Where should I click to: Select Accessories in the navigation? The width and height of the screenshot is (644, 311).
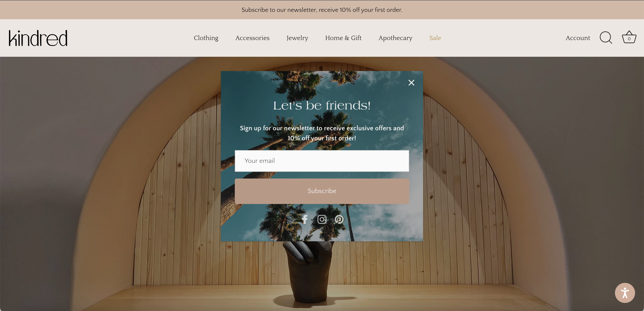click(x=252, y=38)
